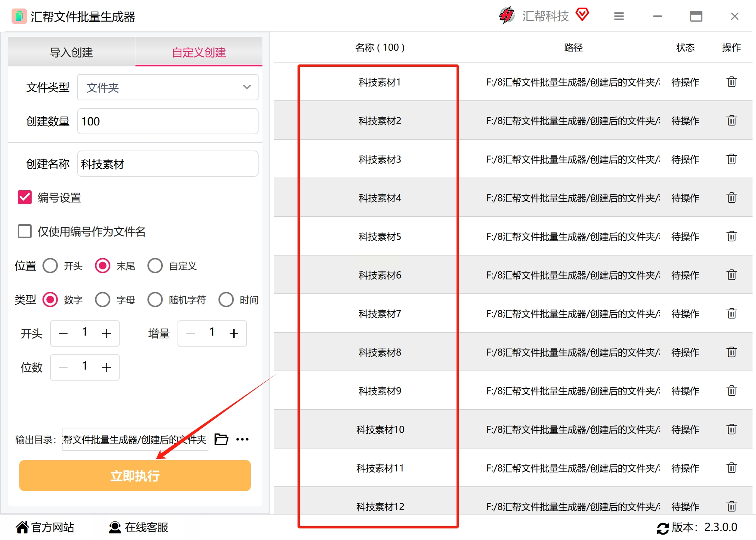Image resolution: width=756 pixels, height=540 pixels.
Task: Remove 科技素材10 using its trash icon
Action: [x=731, y=429]
